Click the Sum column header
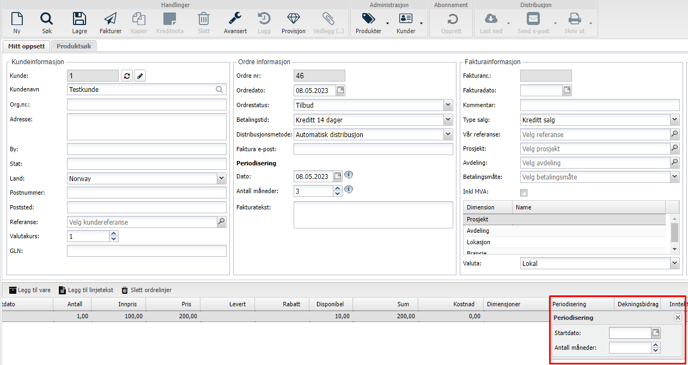688x365 pixels. (x=385, y=304)
